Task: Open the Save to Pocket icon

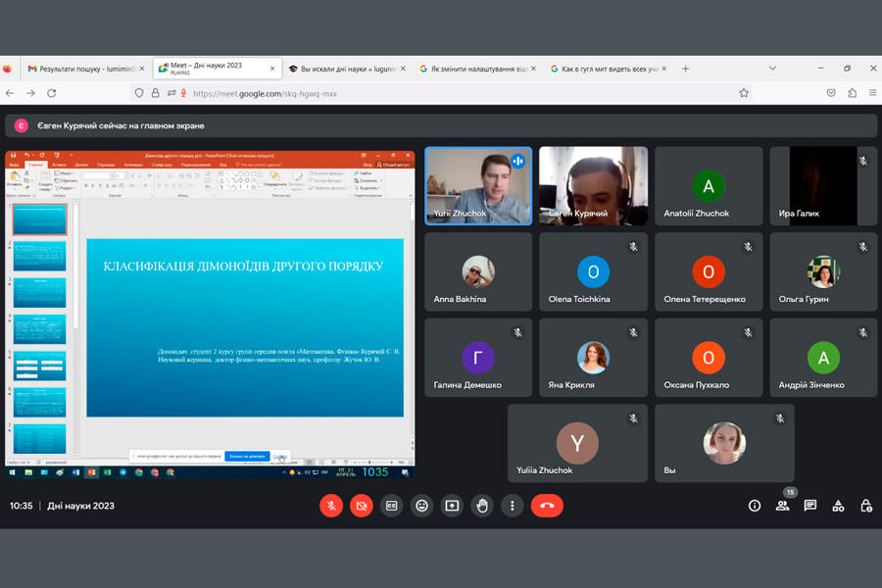Action: (x=831, y=93)
